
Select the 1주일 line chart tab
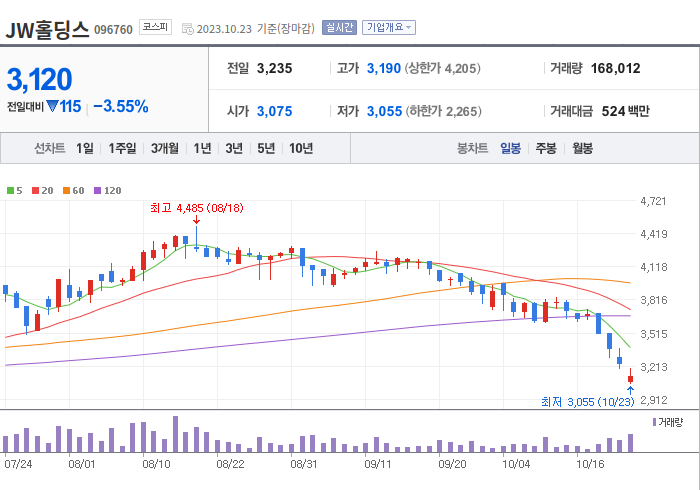122,148
